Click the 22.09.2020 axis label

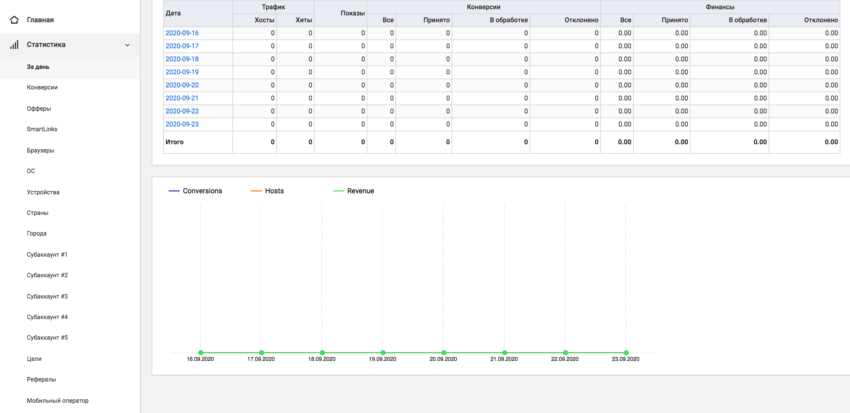click(x=565, y=359)
